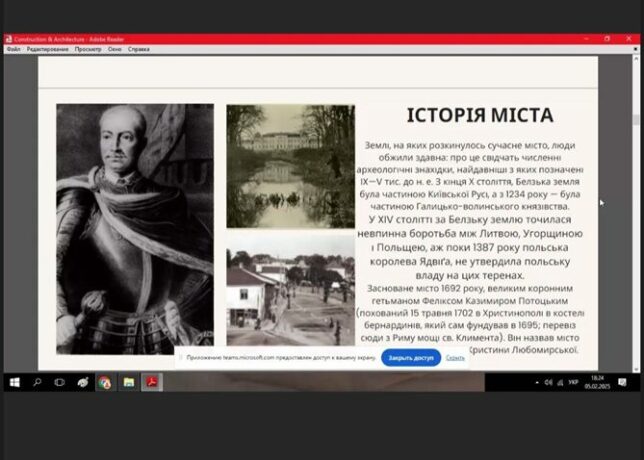644x460 pixels.
Task: Launch Google Chrome from the taskbar
Action: pyautogui.click(x=105, y=382)
